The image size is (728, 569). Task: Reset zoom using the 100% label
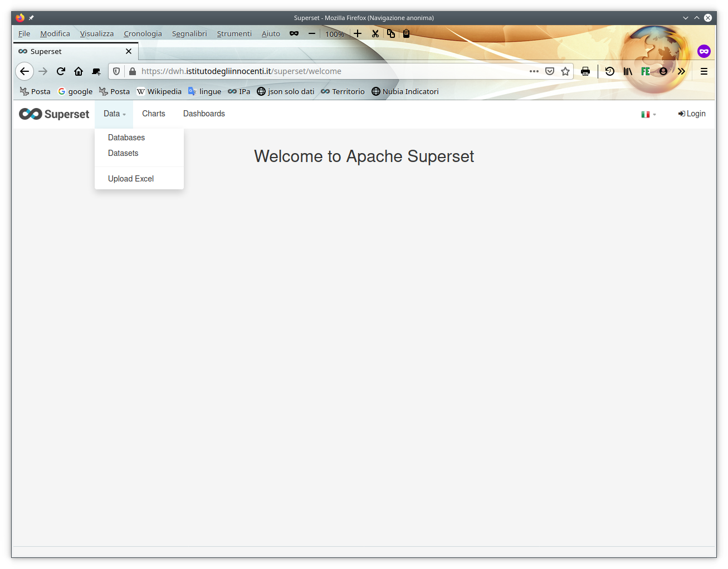click(x=335, y=34)
